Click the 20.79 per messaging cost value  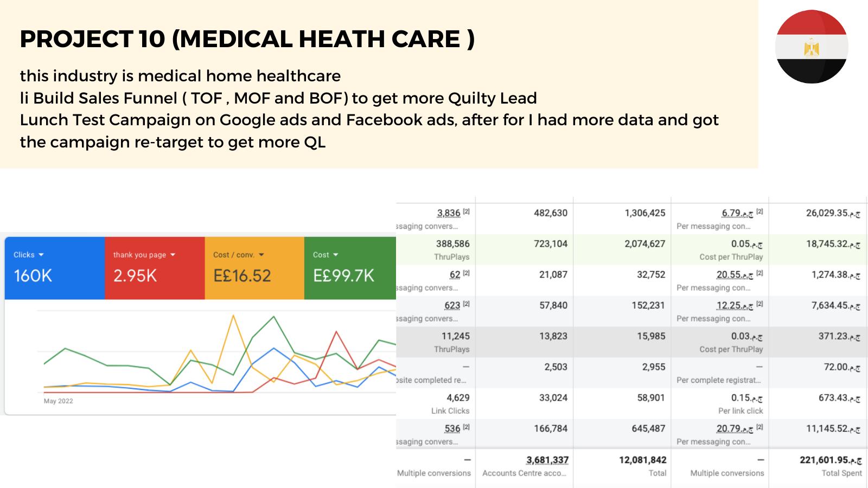735,428
